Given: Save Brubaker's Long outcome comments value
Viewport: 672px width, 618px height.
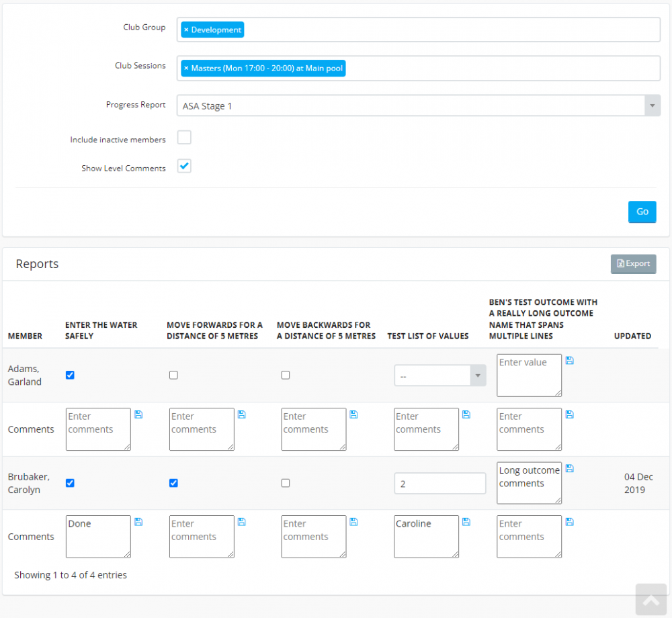Looking at the screenshot, I should tap(569, 468).
